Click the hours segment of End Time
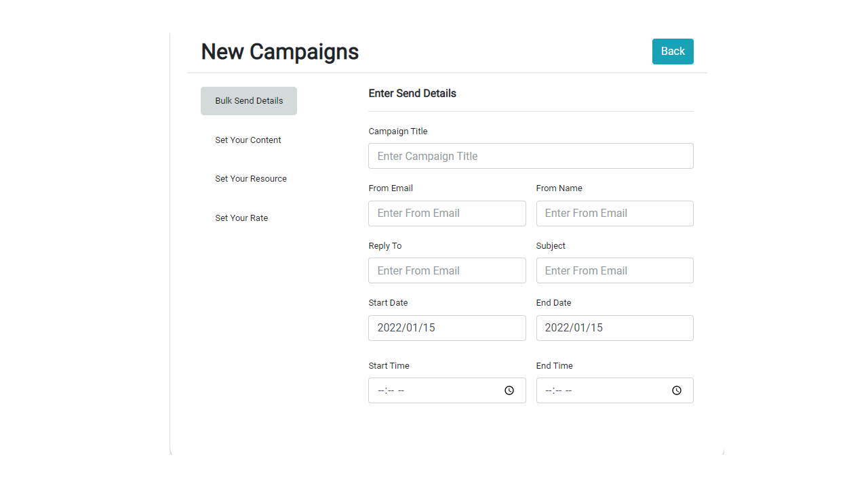The width and height of the screenshot is (868, 488). click(549, 390)
